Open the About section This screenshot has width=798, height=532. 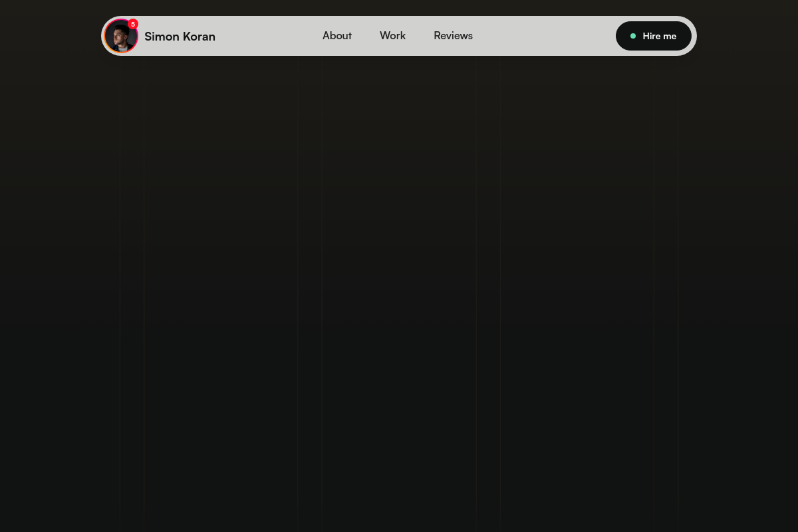tap(337, 36)
